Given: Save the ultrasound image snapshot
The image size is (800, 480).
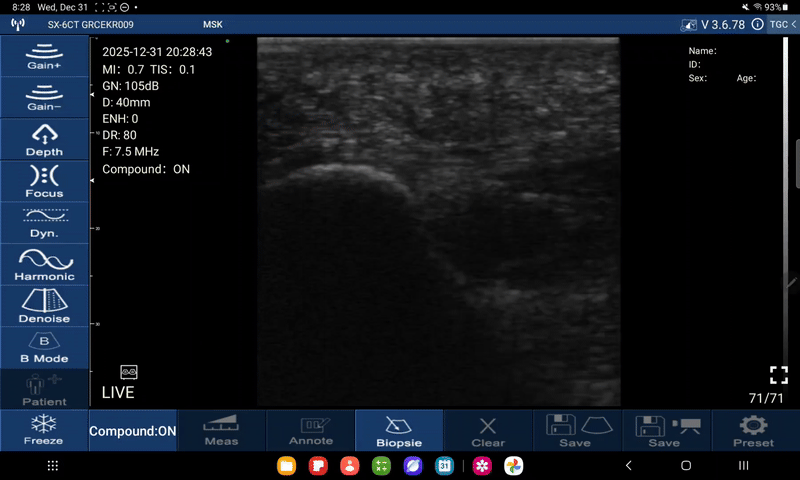Looking at the screenshot, I should coord(578,431).
